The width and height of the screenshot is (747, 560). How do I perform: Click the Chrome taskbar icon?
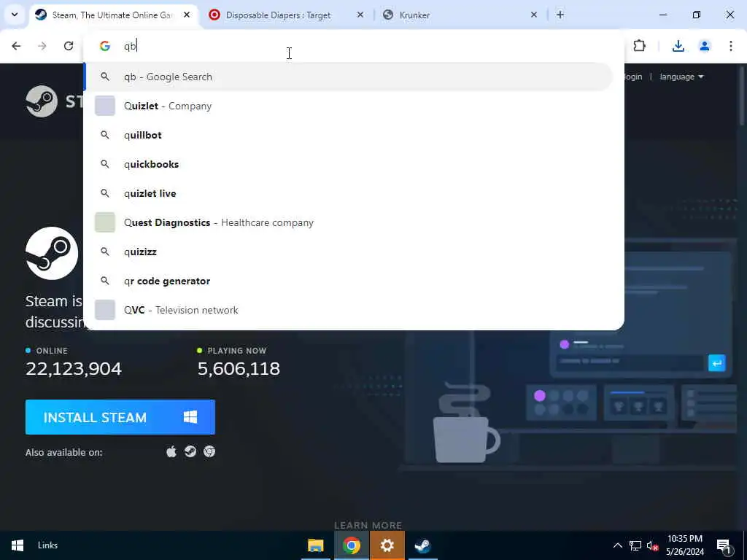coord(351,545)
